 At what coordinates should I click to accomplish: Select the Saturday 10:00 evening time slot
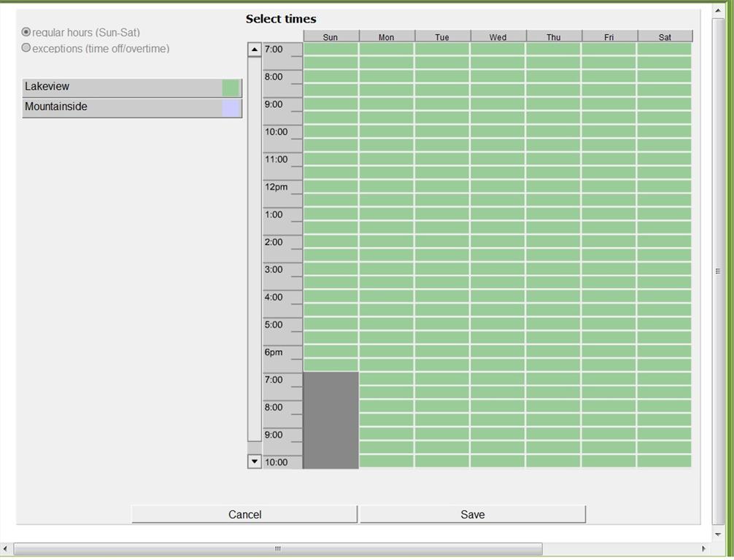(x=665, y=462)
